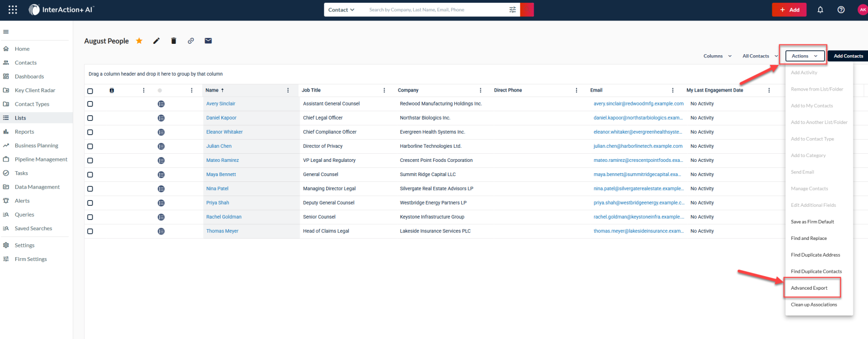Open Priya Shah contact link
868x339 pixels.
point(217,203)
